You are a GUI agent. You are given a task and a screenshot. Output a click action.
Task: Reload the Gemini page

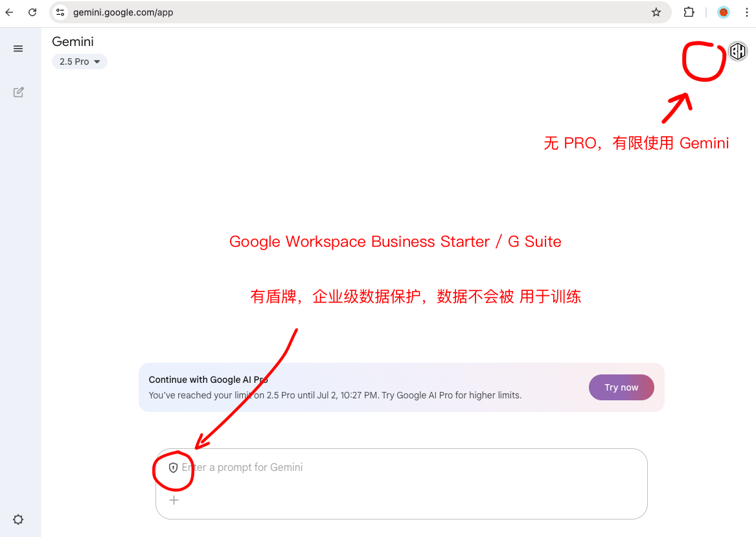point(32,12)
